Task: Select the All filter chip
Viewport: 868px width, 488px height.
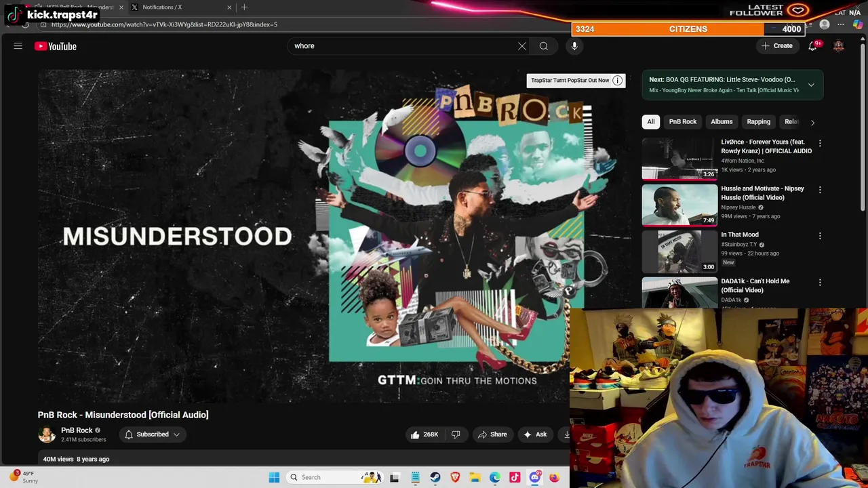Action: coord(651,122)
